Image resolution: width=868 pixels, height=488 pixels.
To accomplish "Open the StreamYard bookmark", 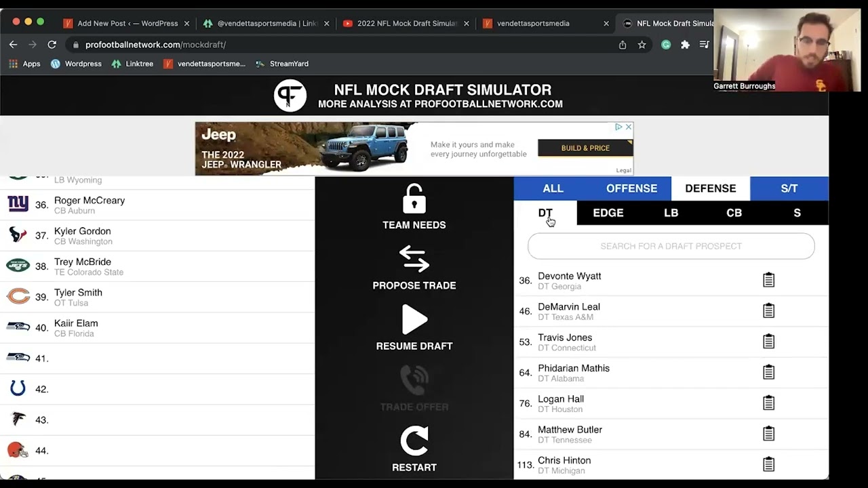I will [x=282, y=64].
